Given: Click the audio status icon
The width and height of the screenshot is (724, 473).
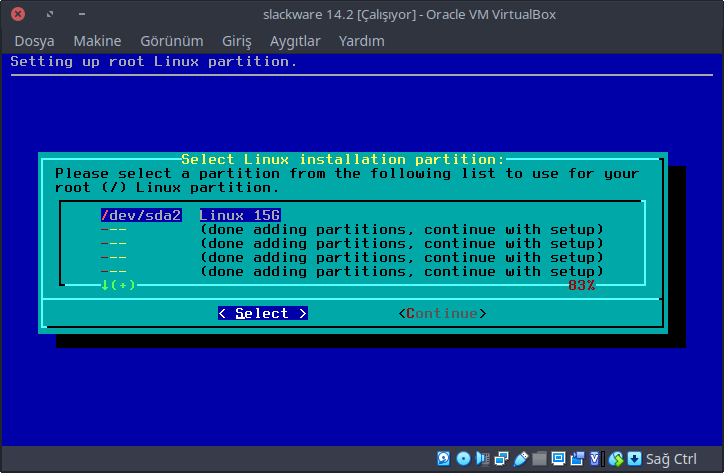Looking at the screenshot, I should 483,459.
